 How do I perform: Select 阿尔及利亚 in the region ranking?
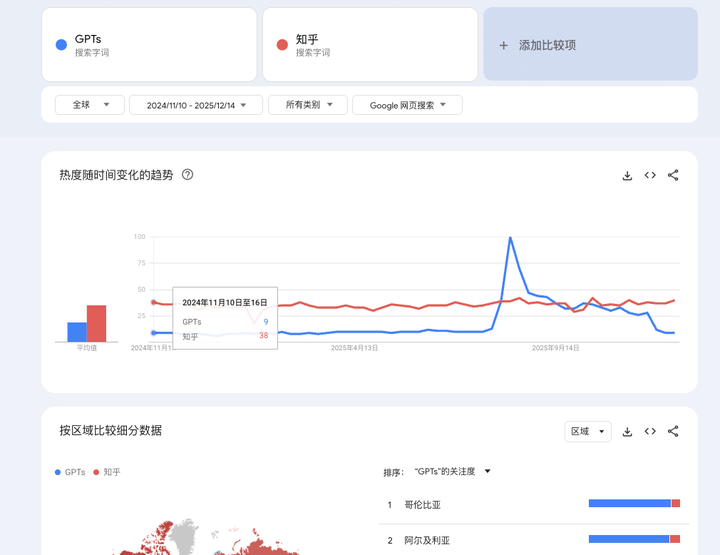(x=427, y=540)
